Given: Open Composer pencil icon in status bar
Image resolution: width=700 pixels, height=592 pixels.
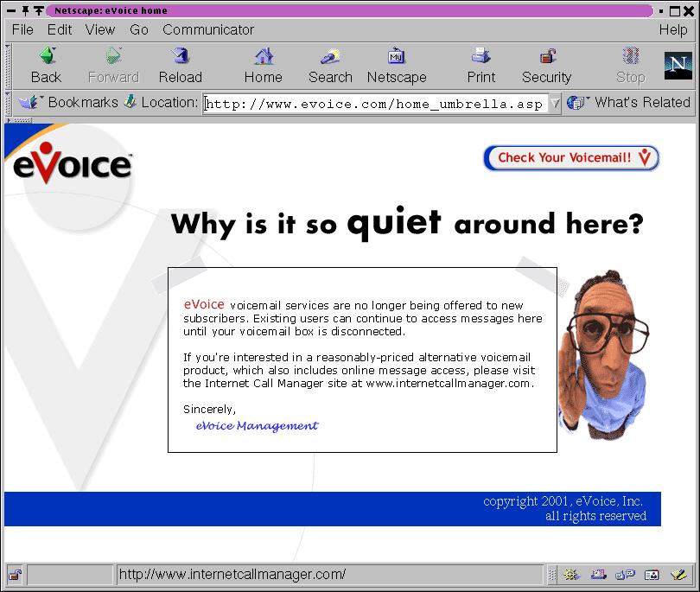Looking at the screenshot, I should (678, 574).
